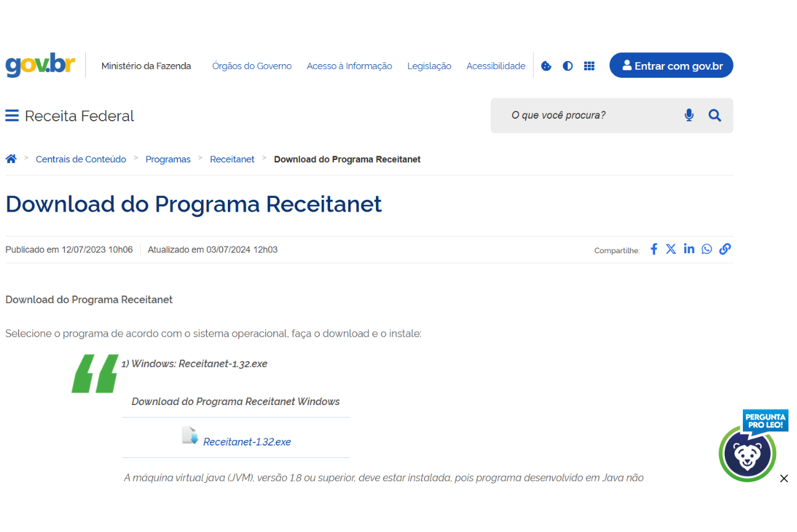Activate voice search microphone icon
This screenshot has height=532, width=797.
point(689,115)
